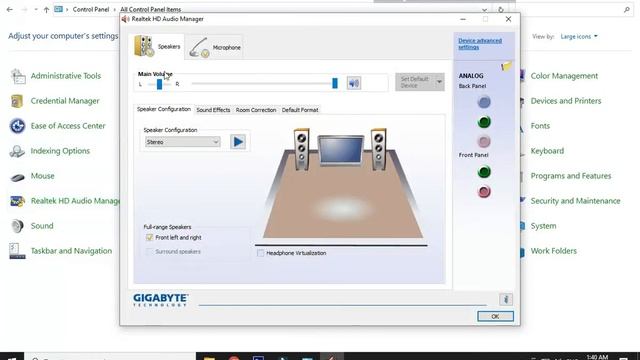This screenshot has width=640, height=360.
Task: Click the green back panel jack
Action: point(484,122)
